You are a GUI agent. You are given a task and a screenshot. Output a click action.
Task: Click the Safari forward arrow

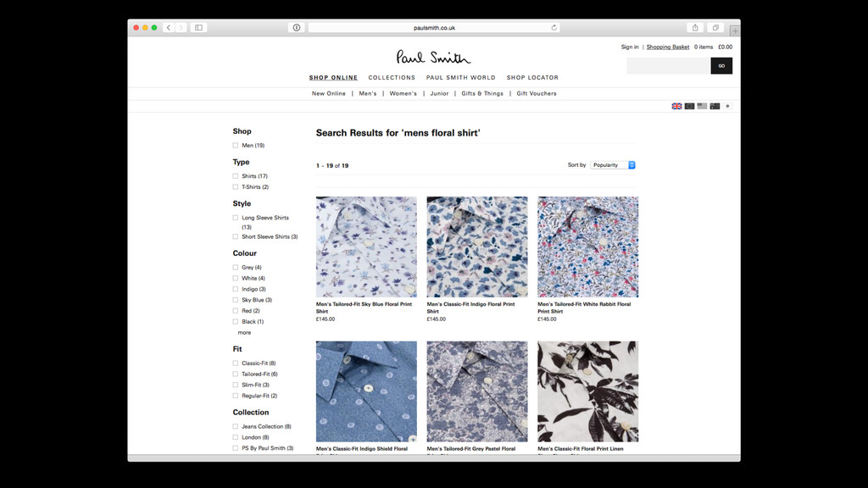[x=181, y=28]
